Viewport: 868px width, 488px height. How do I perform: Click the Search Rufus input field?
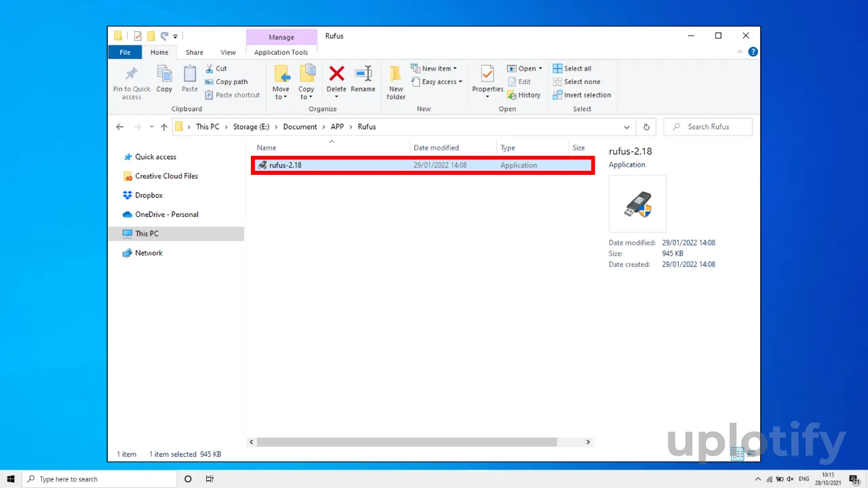coord(708,127)
